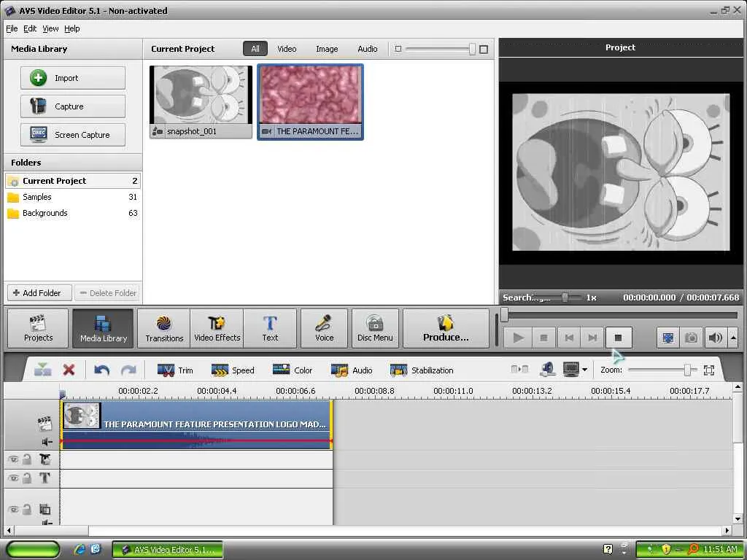Adjust the timeline Zoom slider
Screen dimensions: 747x560
(687, 370)
